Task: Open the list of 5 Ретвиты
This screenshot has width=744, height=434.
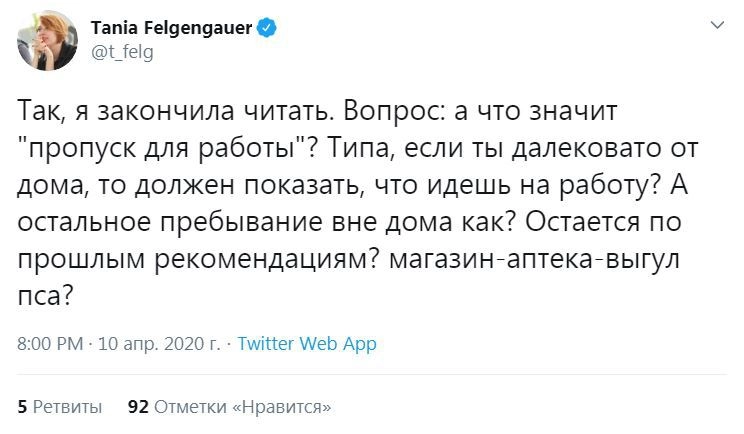Action: (x=60, y=407)
